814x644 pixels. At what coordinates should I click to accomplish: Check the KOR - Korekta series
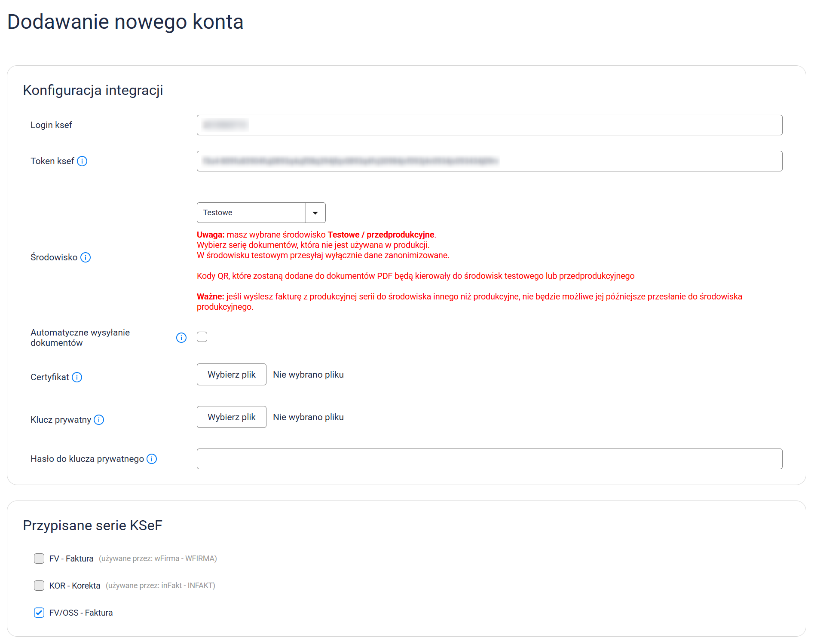(39, 586)
